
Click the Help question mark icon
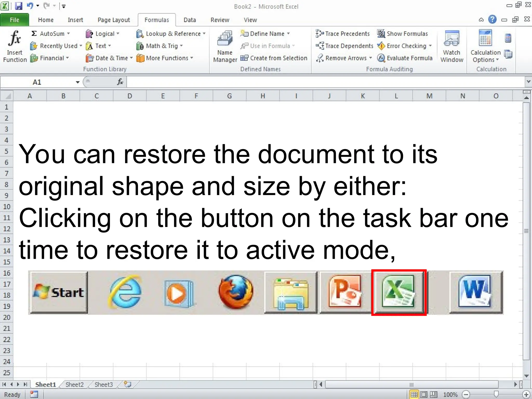coord(492,19)
